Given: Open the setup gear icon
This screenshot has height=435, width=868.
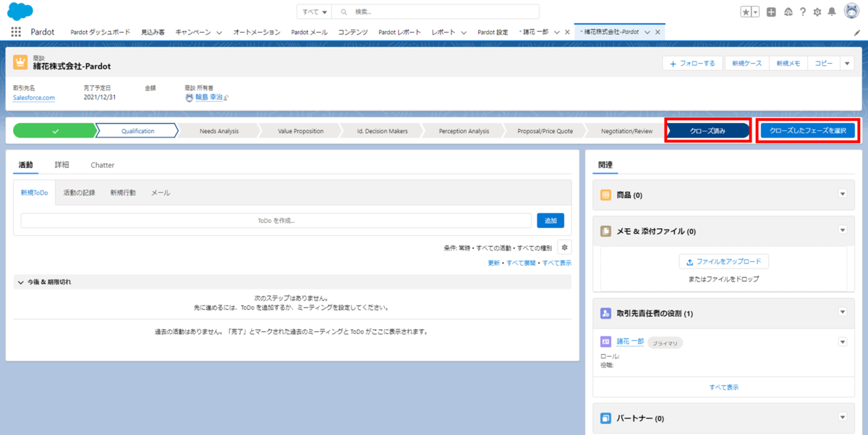Looking at the screenshot, I should (817, 12).
